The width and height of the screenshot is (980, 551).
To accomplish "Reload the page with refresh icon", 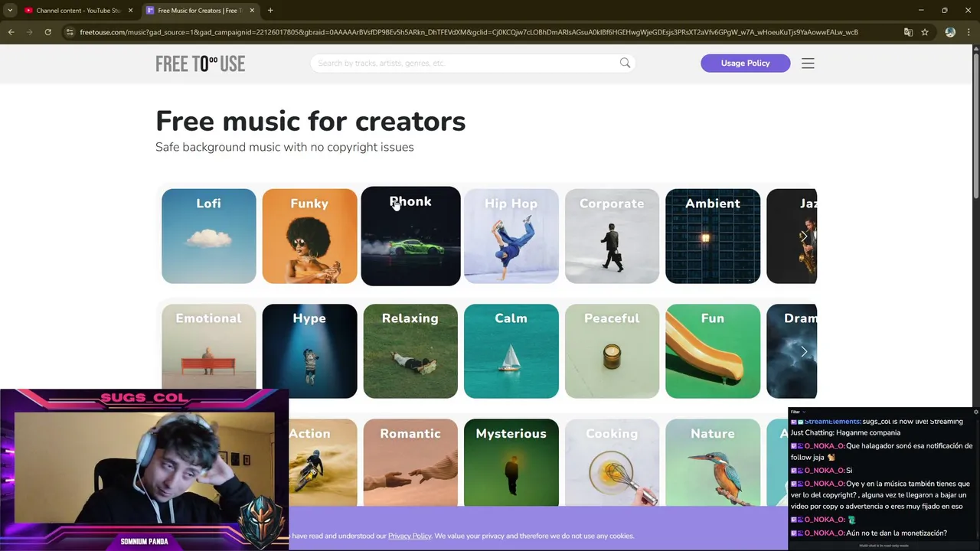I will (47, 32).
